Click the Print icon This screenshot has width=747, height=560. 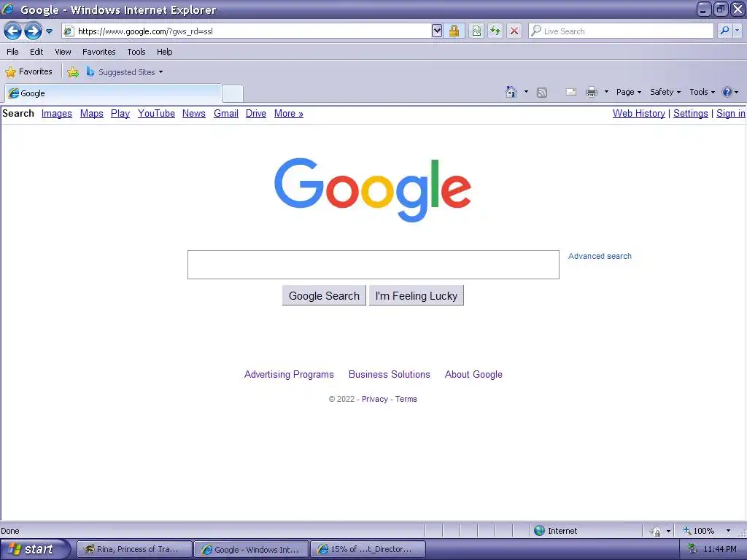tap(591, 92)
